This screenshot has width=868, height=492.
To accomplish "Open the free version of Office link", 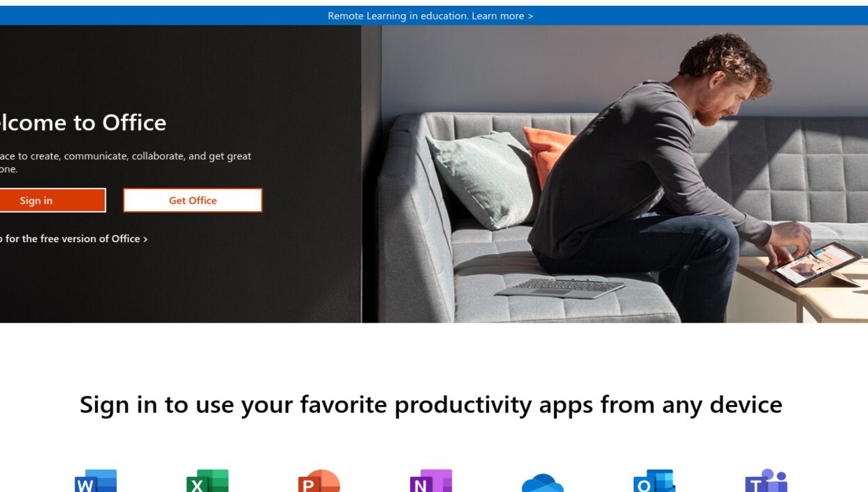I will point(73,239).
